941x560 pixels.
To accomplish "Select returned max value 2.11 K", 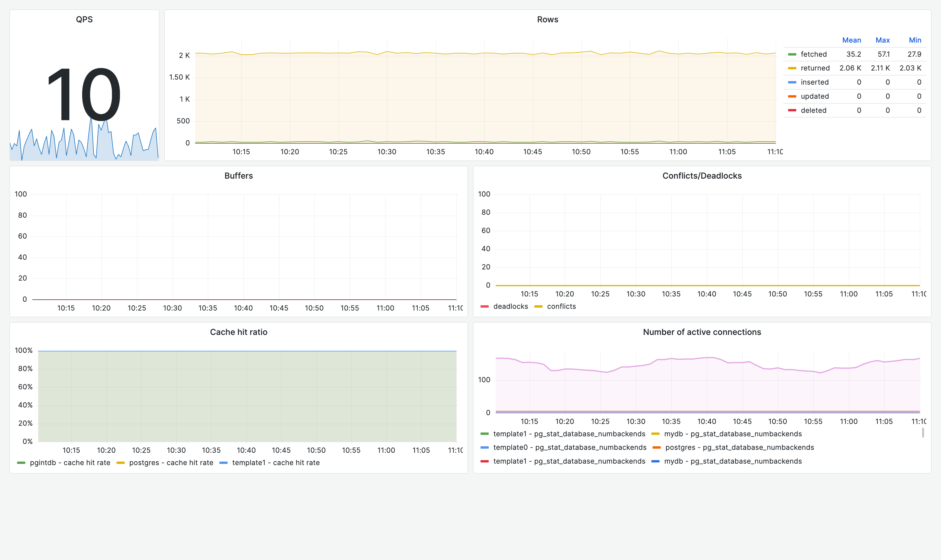I will click(880, 68).
